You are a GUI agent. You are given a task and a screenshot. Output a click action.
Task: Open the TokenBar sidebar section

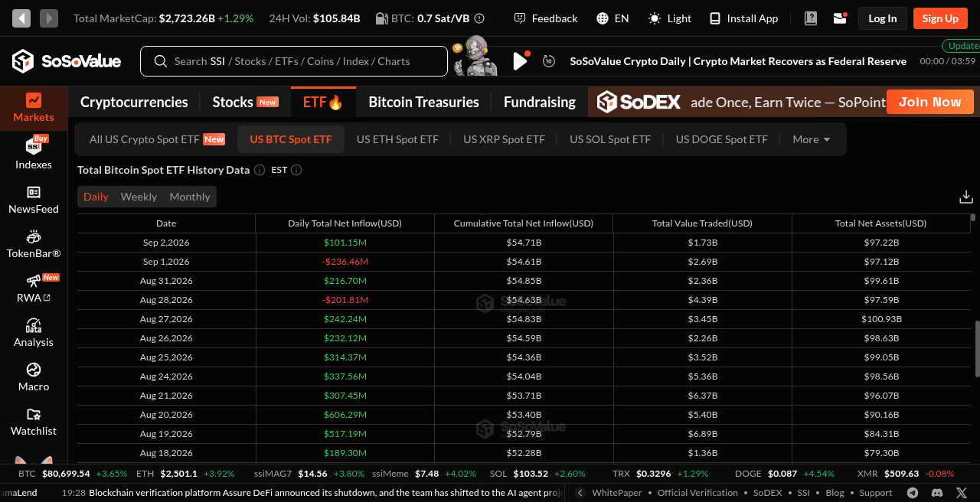(34, 245)
